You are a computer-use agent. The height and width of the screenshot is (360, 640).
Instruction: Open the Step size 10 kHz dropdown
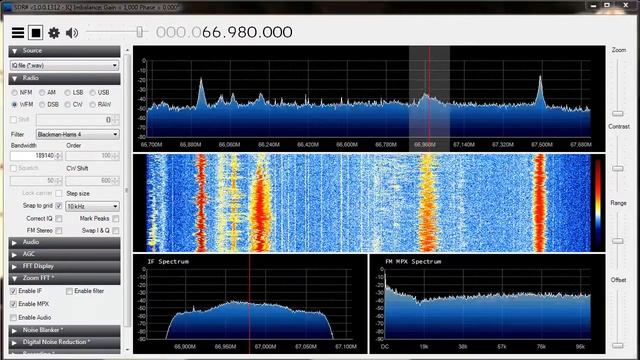point(92,206)
